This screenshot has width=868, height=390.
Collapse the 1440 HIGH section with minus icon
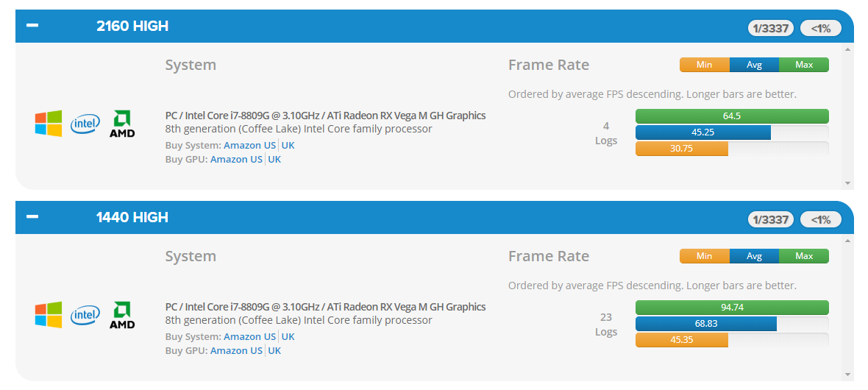[32, 217]
